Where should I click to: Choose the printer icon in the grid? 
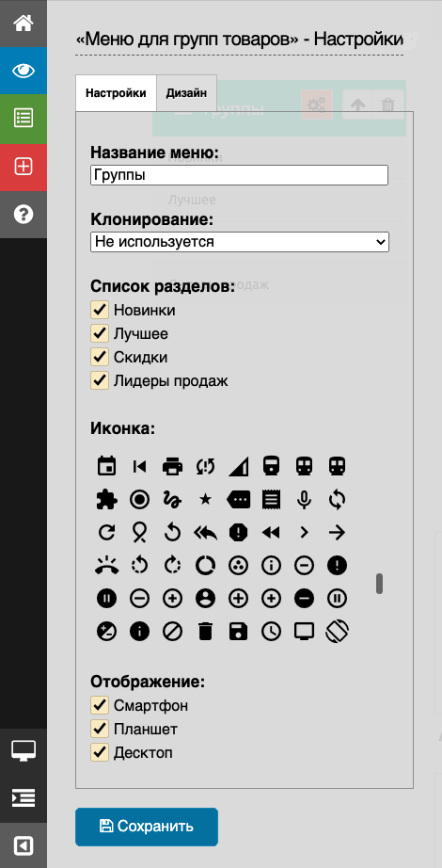point(172,467)
